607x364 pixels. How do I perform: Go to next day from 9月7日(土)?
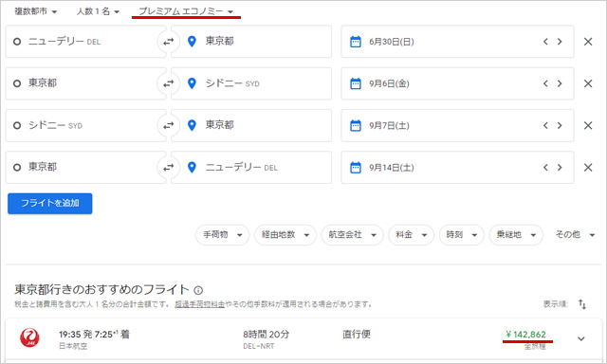(x=560, y=125)
